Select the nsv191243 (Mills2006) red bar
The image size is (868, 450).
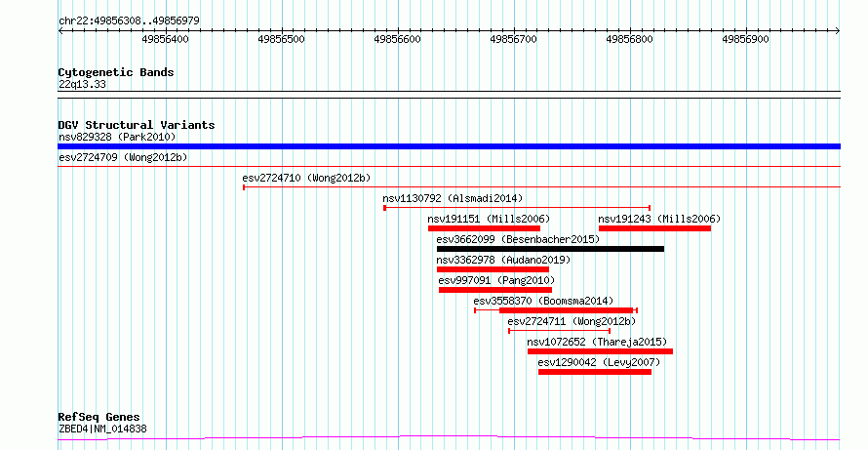point(654,228)
